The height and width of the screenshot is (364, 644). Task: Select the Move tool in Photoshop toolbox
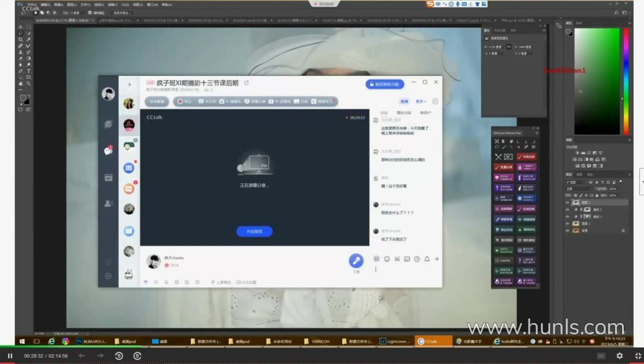[21, 27]
